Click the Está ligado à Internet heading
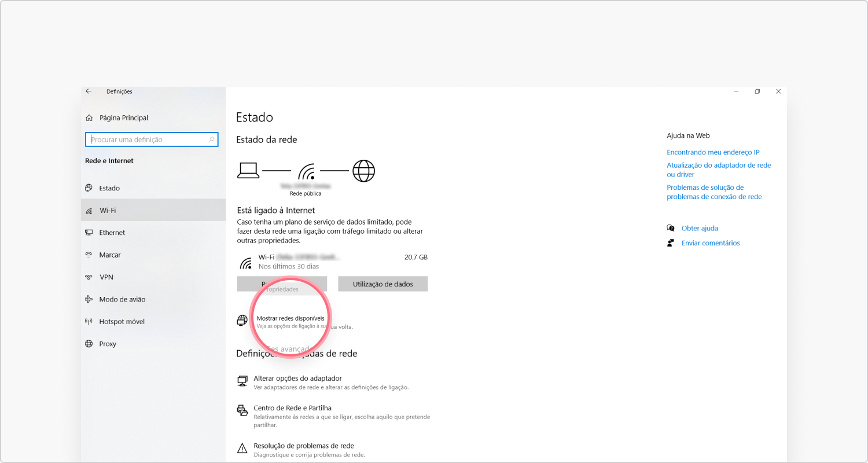Screen dimensions: 868x463 [x=276, y=211]
